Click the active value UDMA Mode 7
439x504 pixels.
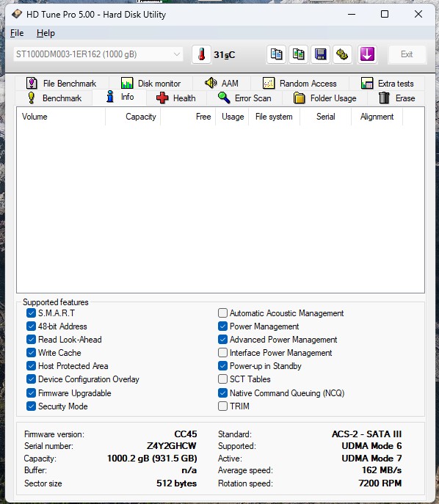click(x=371, y=459)
